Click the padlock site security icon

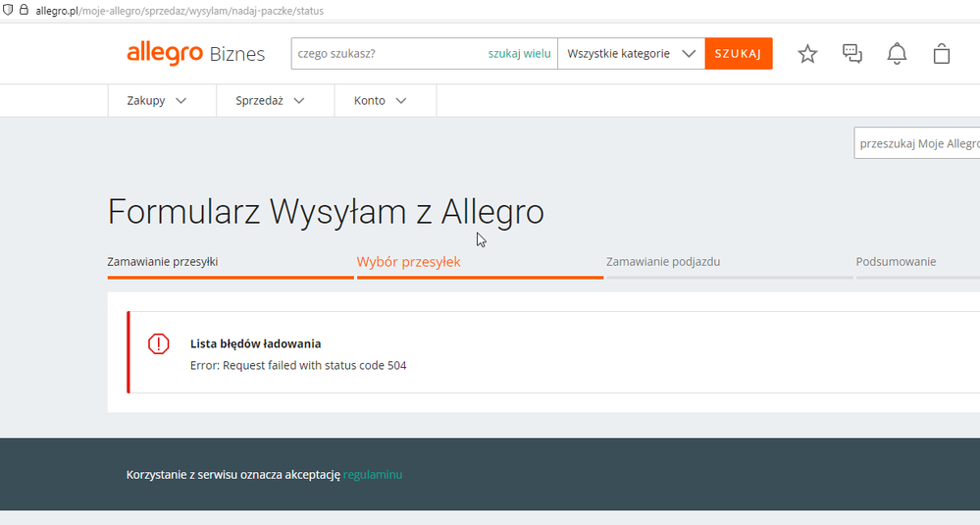click(x=24, y=10)
